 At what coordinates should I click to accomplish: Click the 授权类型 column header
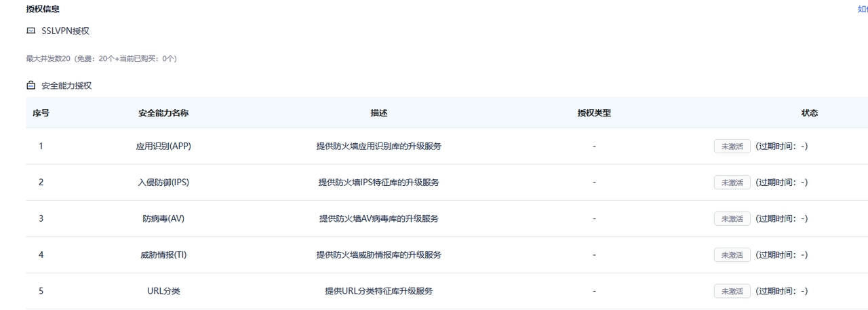click(x=594, y=113)
